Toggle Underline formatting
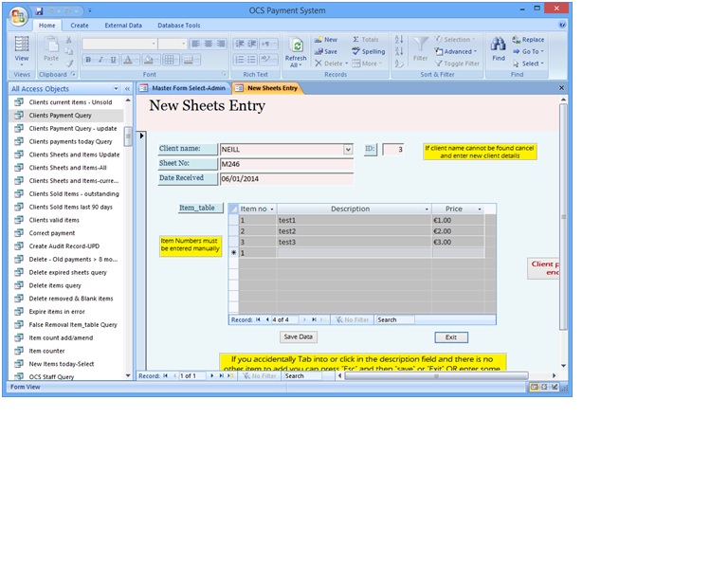The image size is (728, 582). click(x=113, y=60)
